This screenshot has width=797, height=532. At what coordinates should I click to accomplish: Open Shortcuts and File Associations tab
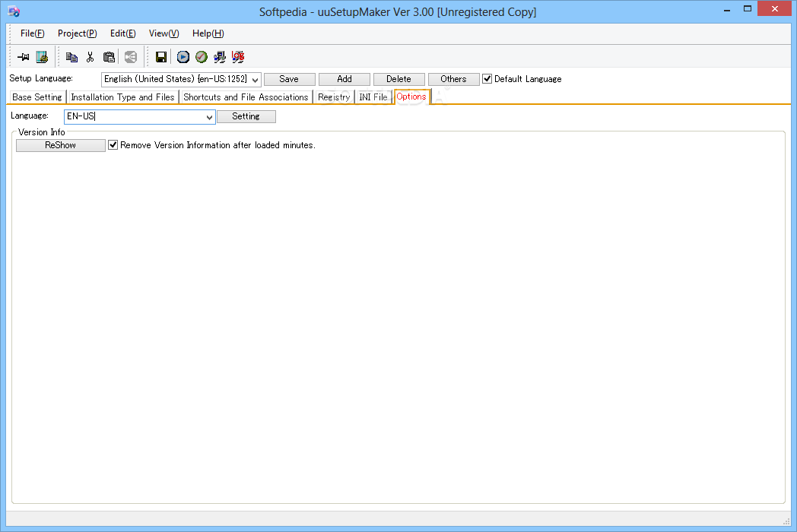pyautogui.click(x=246, y=97)
